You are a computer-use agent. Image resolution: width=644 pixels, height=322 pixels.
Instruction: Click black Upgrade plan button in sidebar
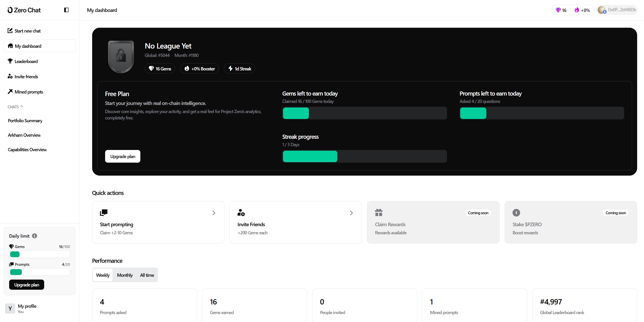coord(27,285)
